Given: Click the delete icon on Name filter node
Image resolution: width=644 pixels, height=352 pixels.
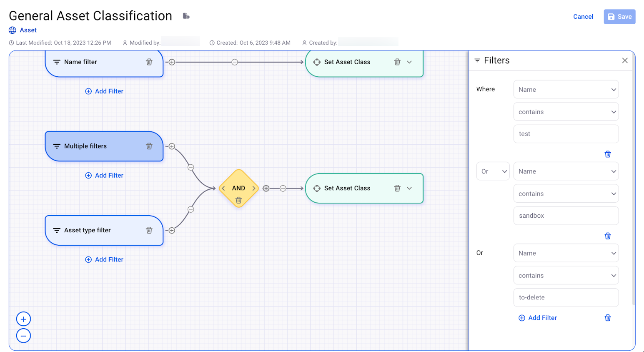Looking at the screenshot, I should 149,62.
